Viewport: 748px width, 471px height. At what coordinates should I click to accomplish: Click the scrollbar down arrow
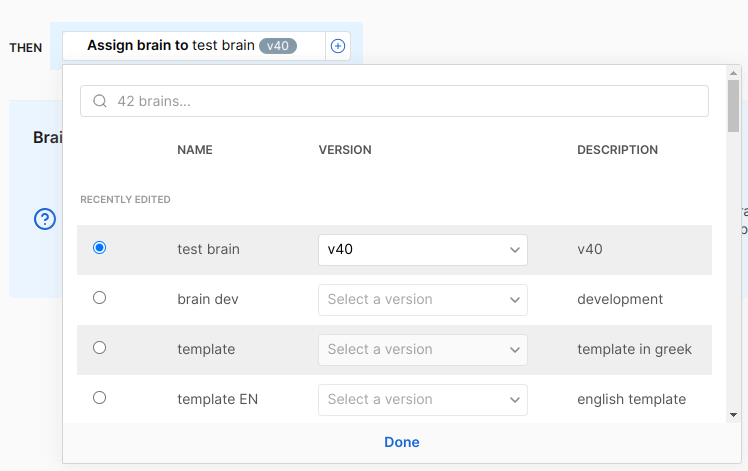733,414
